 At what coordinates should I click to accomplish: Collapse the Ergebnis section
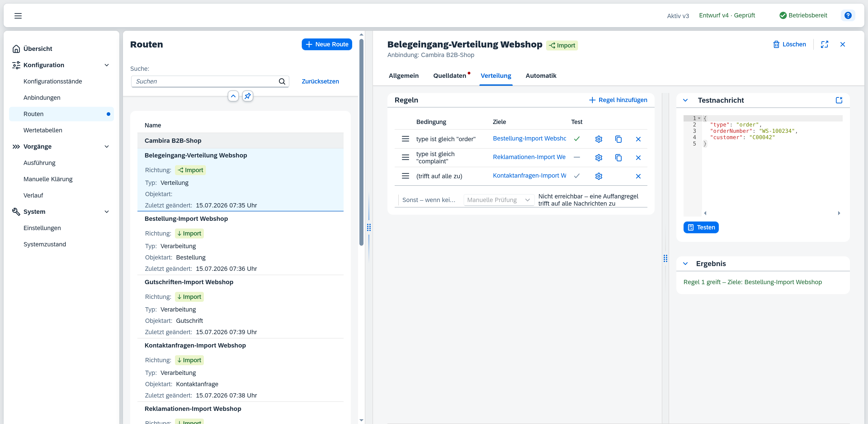685,264
